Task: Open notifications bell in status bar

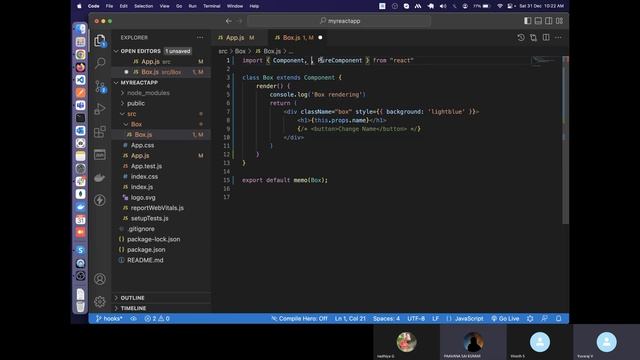Action: tap(559, 318)
